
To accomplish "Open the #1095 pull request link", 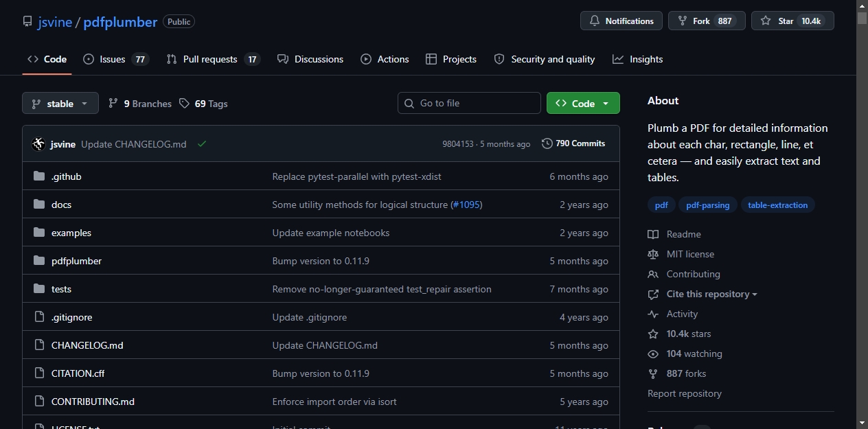I will click(x=466, y=205).
